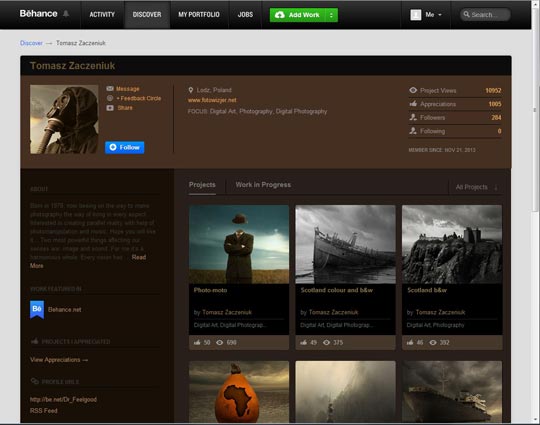Add to Feedback Circle link

(x=138, y=98)
